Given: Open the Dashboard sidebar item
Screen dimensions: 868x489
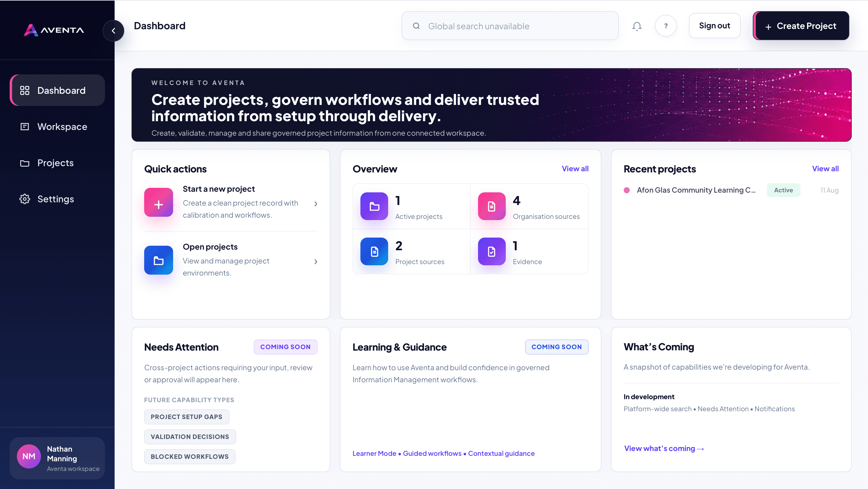Looking at the screenshot, I should point(58,90).
